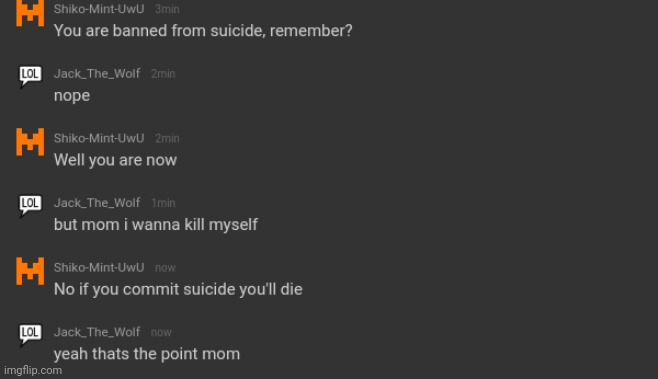
Task: Click the "1min" timestamp next to Jack_The_Wolf
Action: [x=163, y=203]
